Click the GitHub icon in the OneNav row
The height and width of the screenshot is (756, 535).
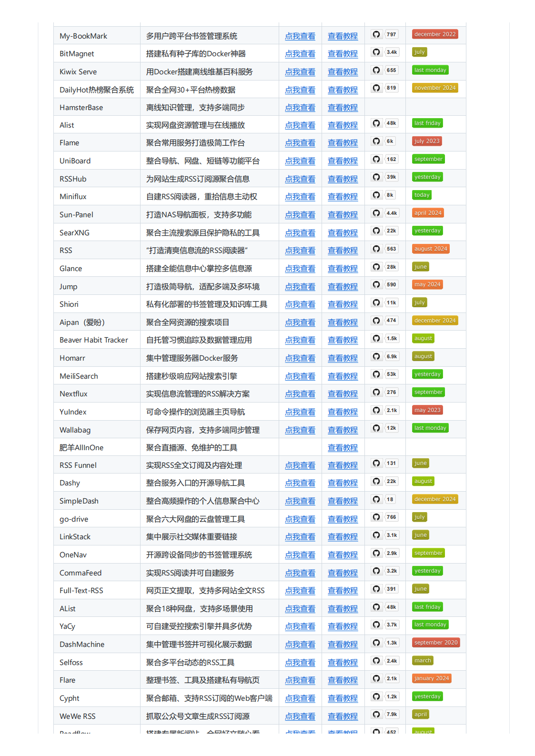click(x=376, y=553)
